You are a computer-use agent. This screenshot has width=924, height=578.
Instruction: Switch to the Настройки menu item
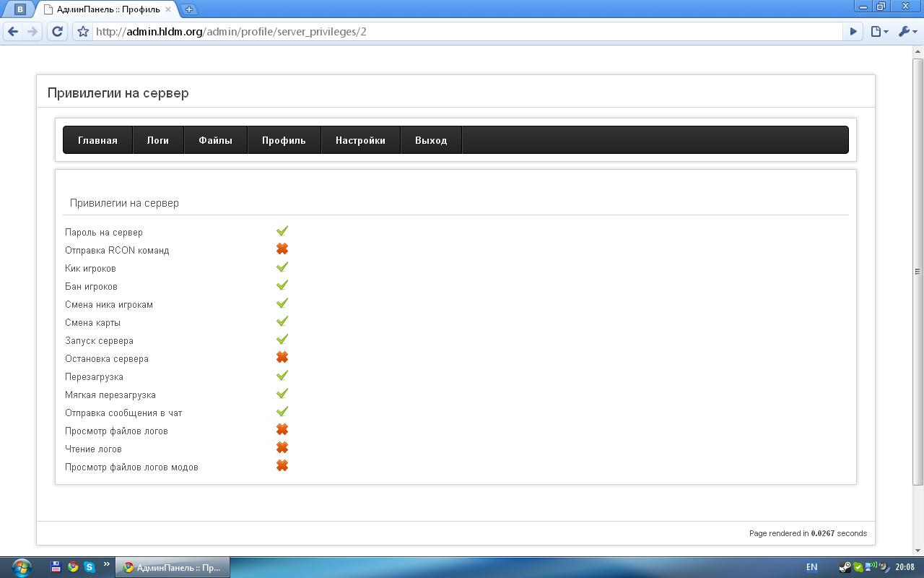coord(360,140)
